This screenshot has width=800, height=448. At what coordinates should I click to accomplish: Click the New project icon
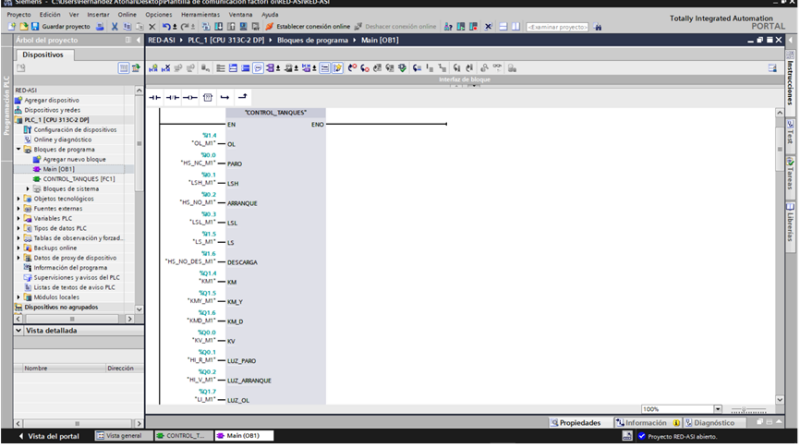click(11, 27)
